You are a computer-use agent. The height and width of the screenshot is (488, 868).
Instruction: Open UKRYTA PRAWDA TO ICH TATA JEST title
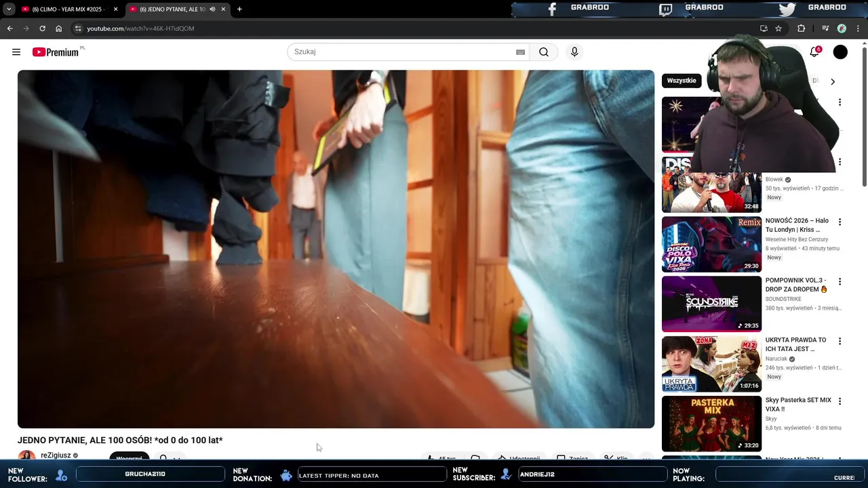click(x=795, y=344)
